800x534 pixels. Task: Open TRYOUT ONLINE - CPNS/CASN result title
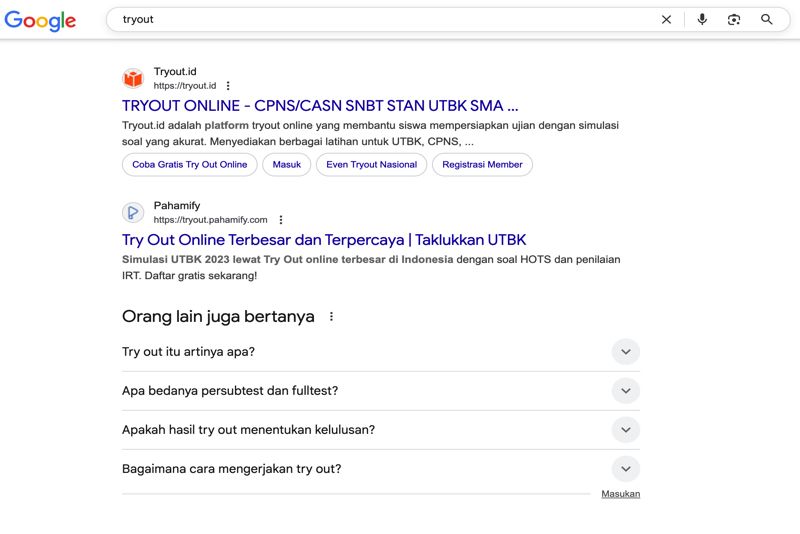coord(320,105)
